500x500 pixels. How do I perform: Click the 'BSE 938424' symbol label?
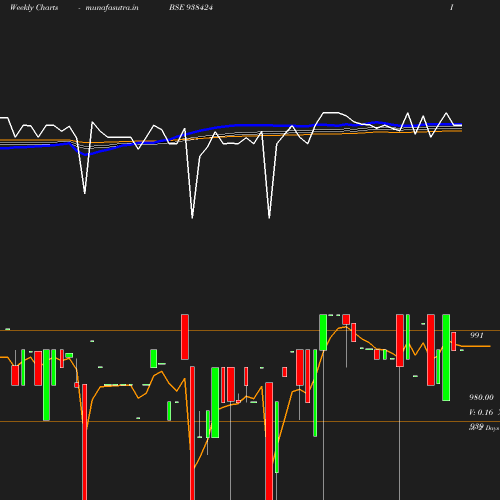click(191, 7)
